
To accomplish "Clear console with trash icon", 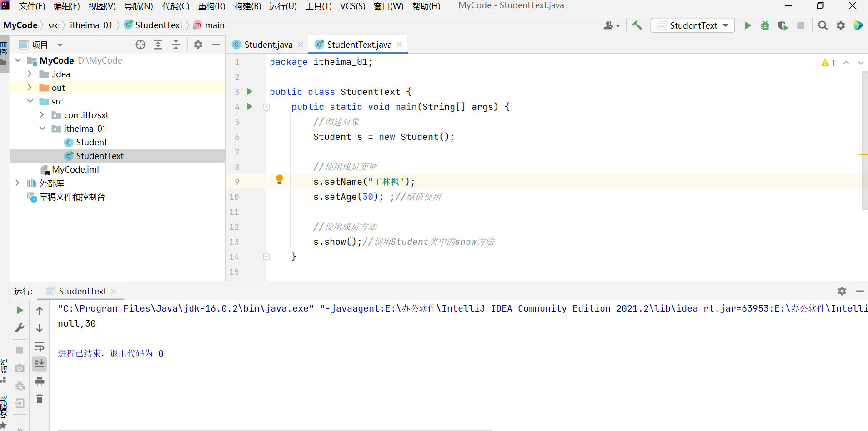I will click(x=40, y=399).
